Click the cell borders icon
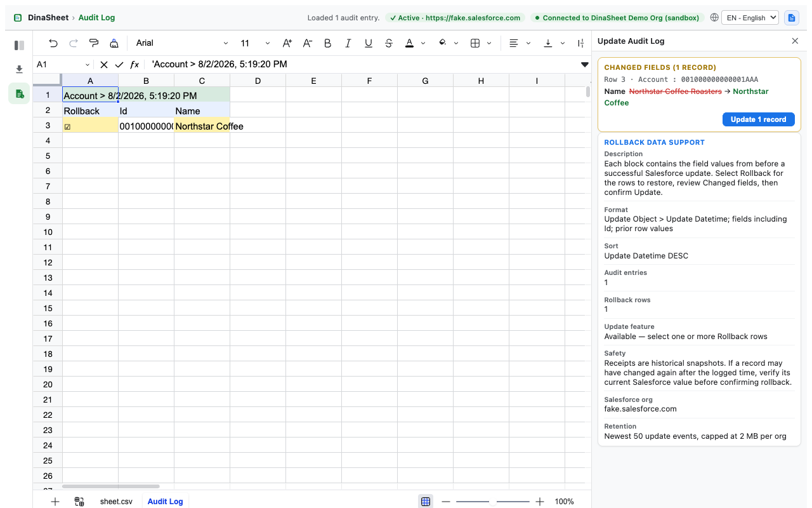 [x=475, y=43]
